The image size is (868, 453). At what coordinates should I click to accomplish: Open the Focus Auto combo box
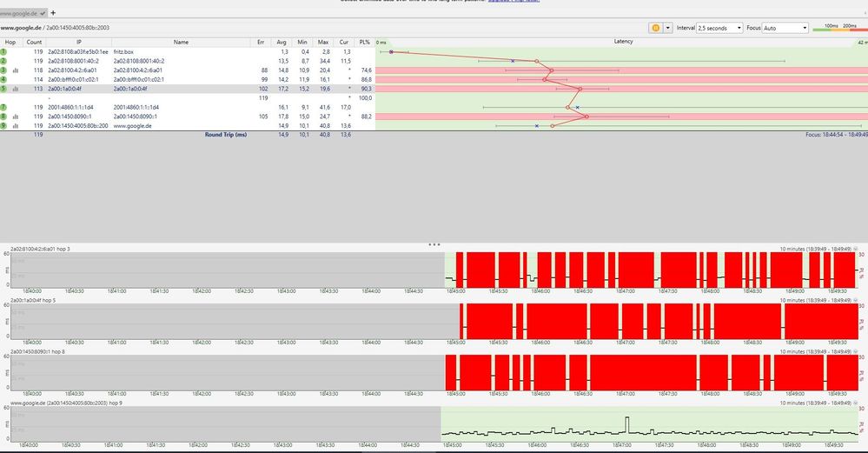tap(785, 28)
